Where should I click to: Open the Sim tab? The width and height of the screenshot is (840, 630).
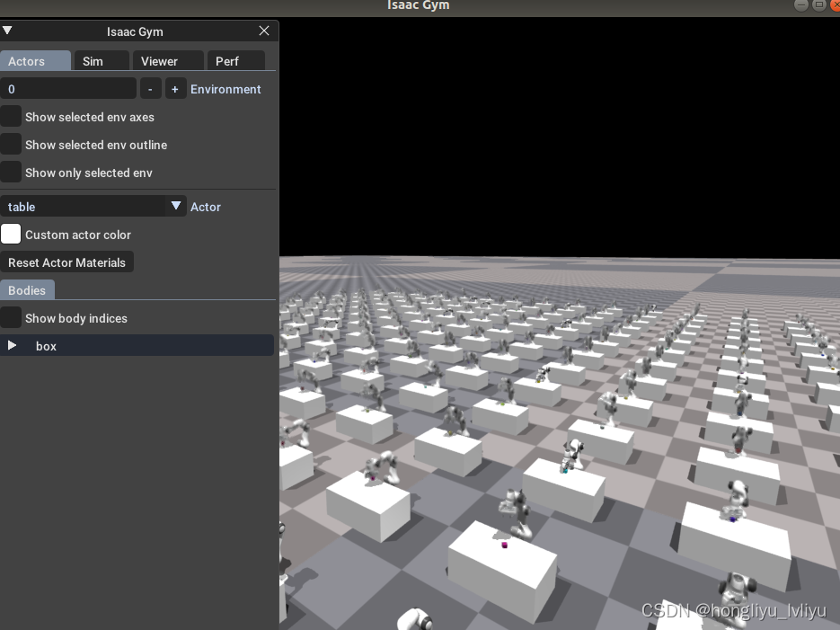[102, 61]
